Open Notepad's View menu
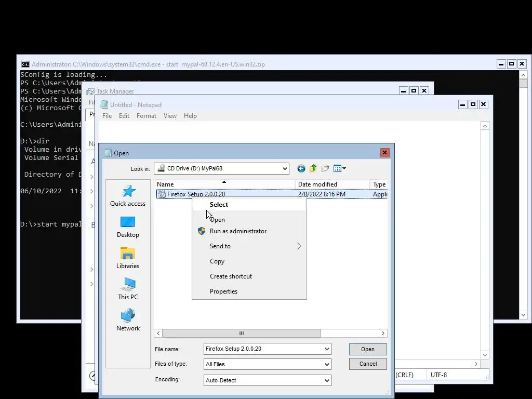Viewport: 532px width, 399px height. [170, 116]
